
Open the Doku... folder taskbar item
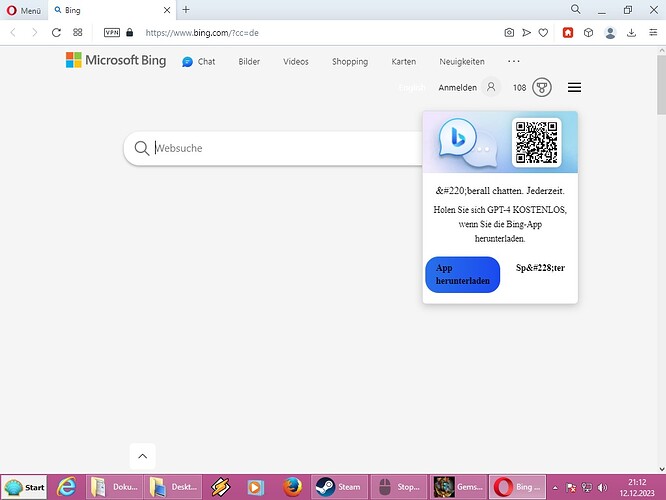pos(115,487)
